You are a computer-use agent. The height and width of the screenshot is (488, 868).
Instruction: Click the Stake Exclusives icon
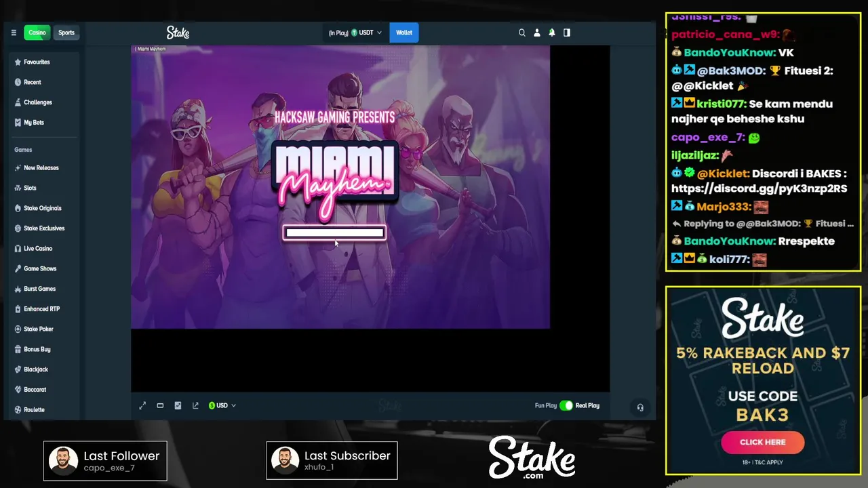[18, 228]
